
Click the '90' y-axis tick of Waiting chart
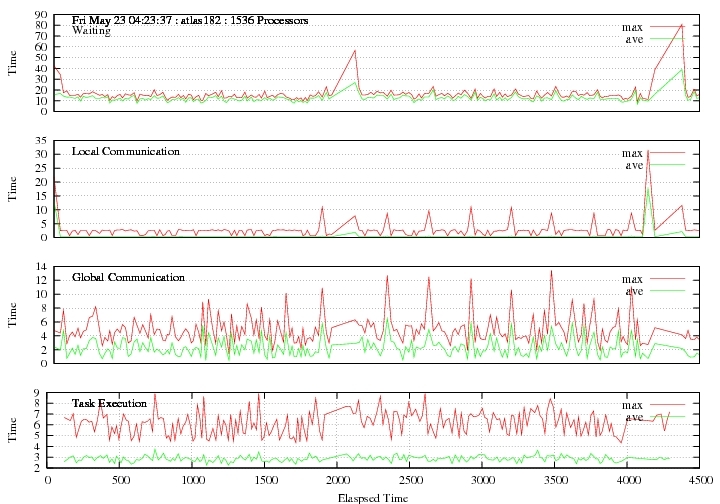coord(41,15)
